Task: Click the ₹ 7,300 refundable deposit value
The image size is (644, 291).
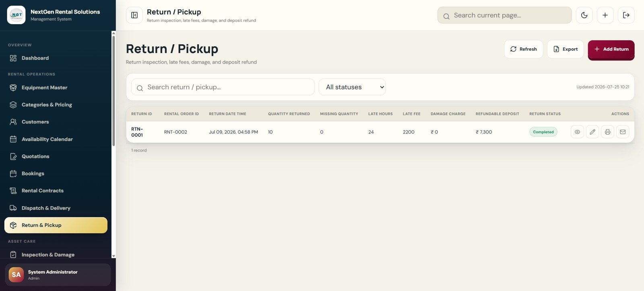Action: 484,132
